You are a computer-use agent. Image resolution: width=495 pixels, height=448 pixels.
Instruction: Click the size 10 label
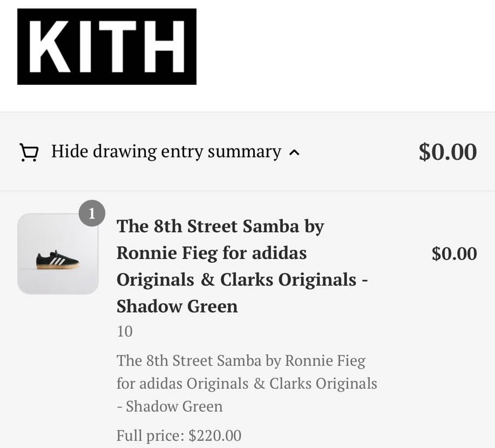(x=125, y=331)
